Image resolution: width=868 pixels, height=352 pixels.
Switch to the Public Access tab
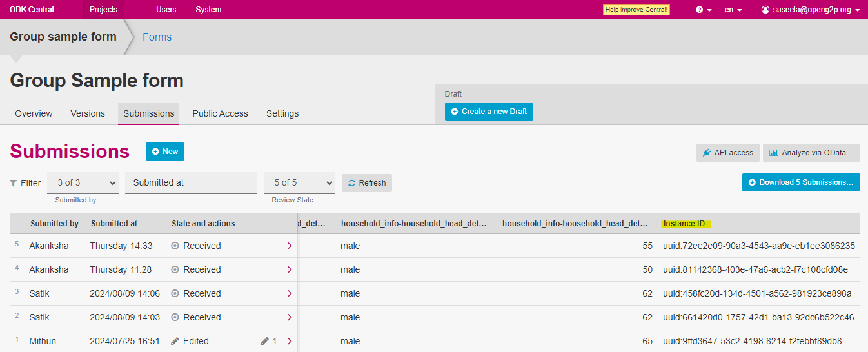[220, 113]
